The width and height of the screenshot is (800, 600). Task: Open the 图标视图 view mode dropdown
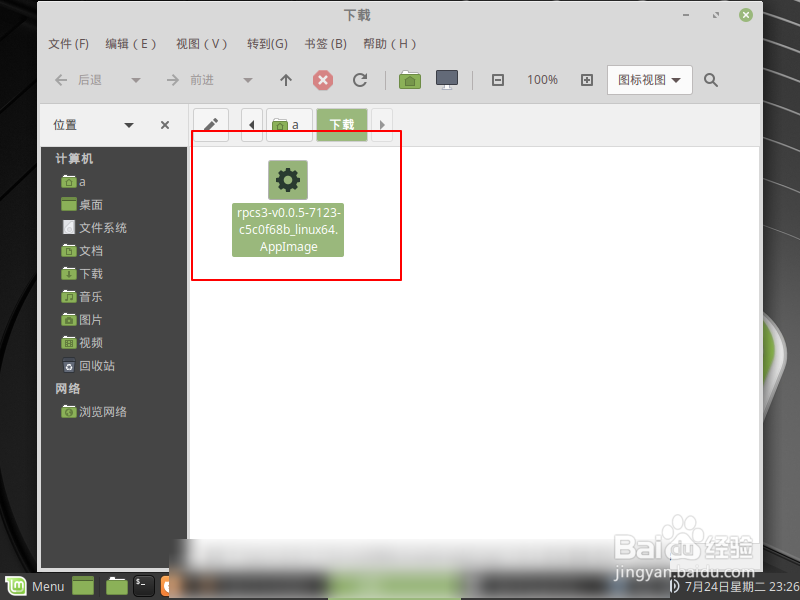[x=649, y=80]
